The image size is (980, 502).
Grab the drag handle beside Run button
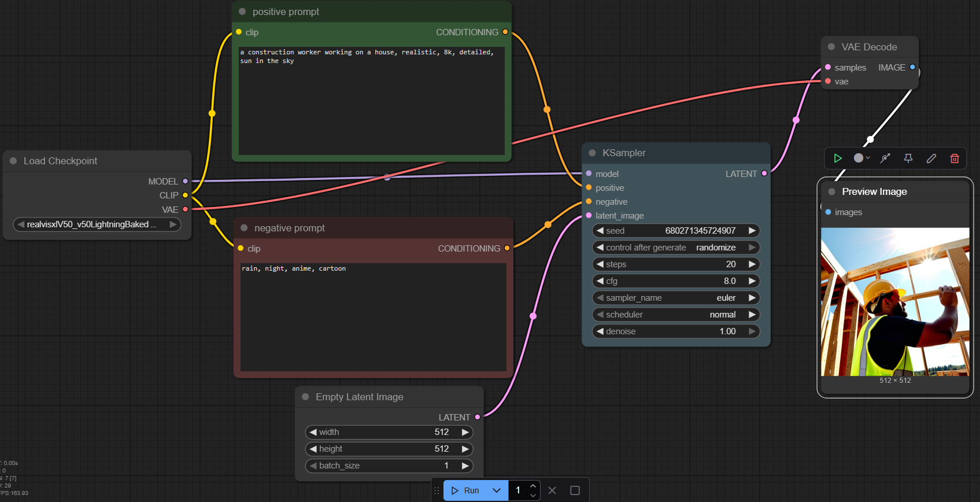(x=437, y=490)
